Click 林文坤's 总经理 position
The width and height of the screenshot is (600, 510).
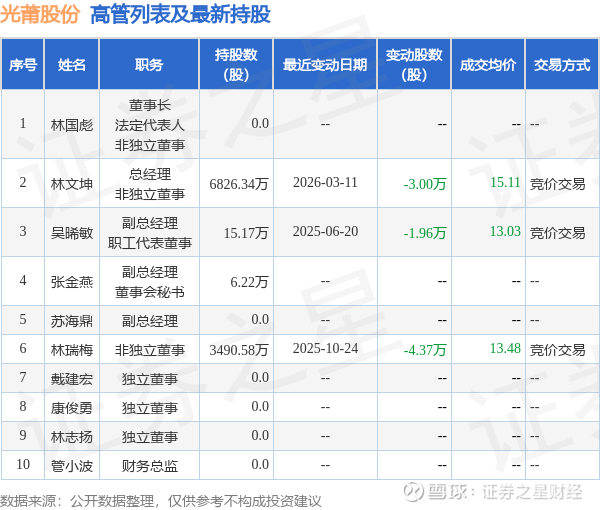(150, 174)
